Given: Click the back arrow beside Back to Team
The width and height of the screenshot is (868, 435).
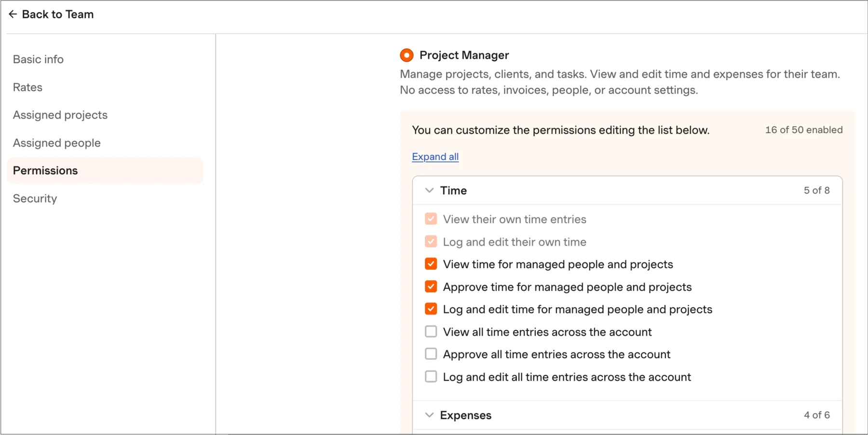Looking at the screenshot, I should tap(13, 14).
